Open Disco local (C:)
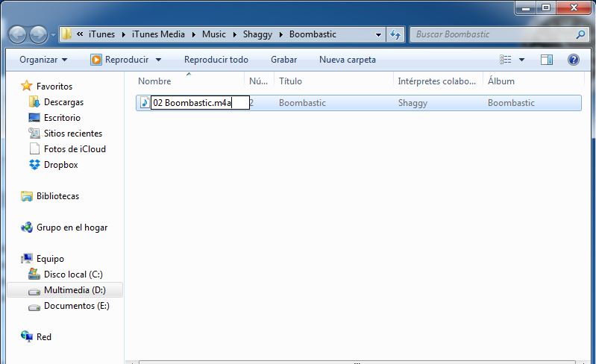The width and height of the screenshot is (596, 364). coord(73,274)
